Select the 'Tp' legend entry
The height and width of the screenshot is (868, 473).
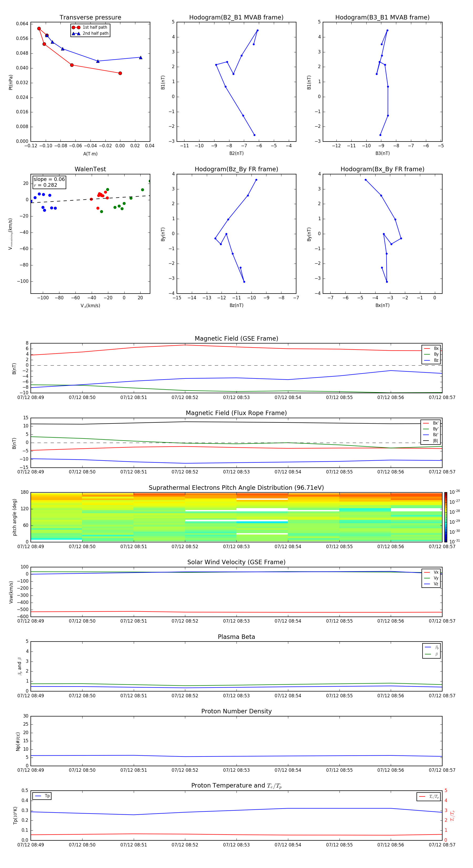(x=42, y=796)
